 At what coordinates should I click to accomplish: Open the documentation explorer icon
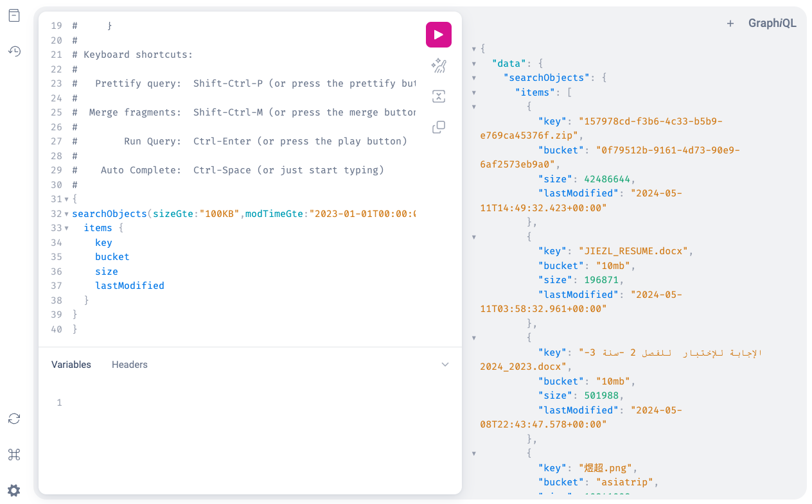pyautogui.click(x=14, y=15)
